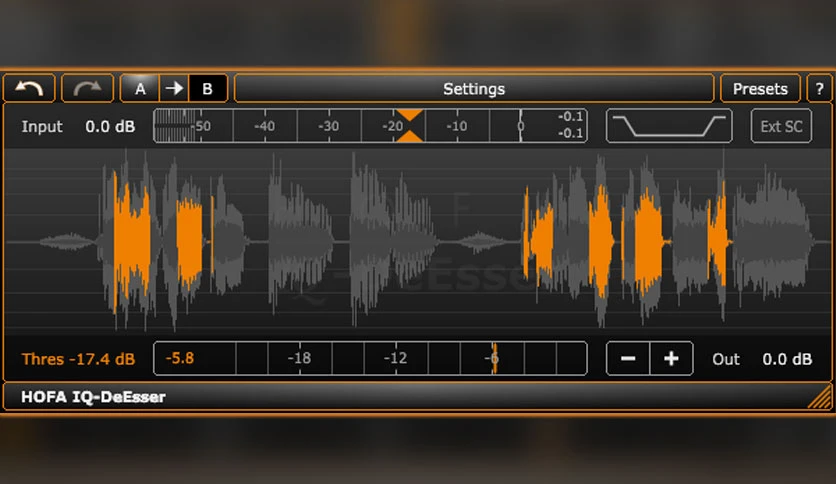836x484 pixels.
Task: Click the HOFA IQ-DeEsser title label
Action: 93,397
